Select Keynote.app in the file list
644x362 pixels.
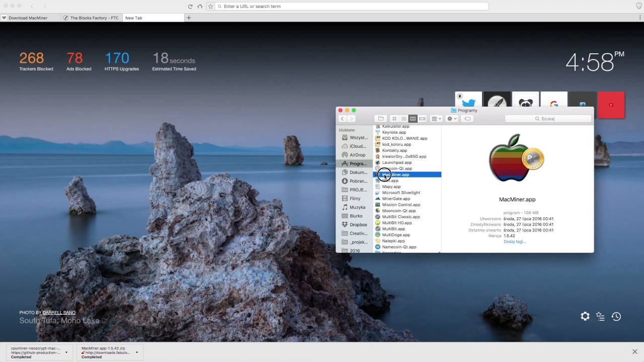407,132
